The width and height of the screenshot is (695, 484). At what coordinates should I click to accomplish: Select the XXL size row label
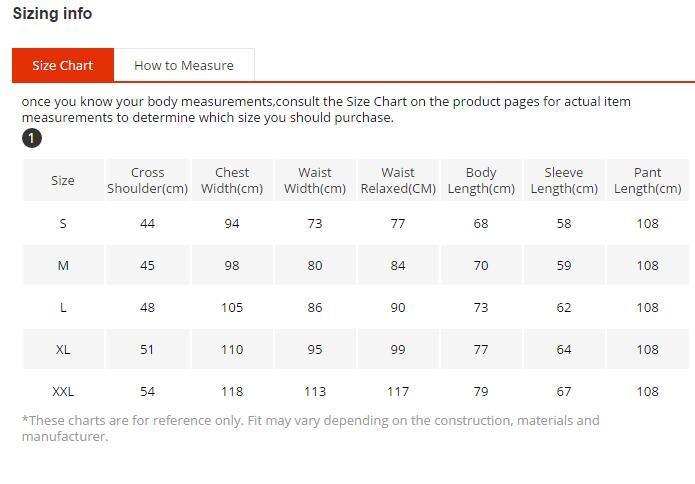tap(63, 391)
